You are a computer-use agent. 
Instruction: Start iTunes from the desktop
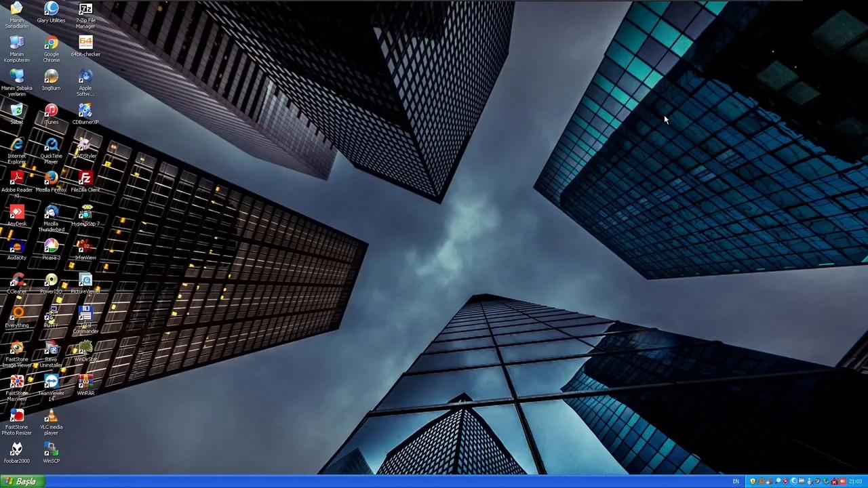point(51,112)
